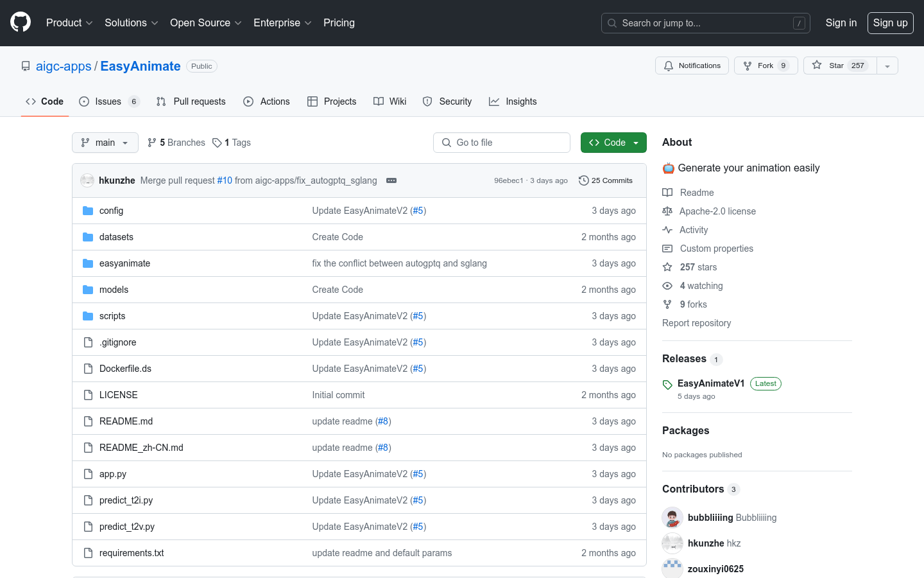924x578 pixels.
Task: Open the Open Source dropdown
Action: click(x=205, y=22)
